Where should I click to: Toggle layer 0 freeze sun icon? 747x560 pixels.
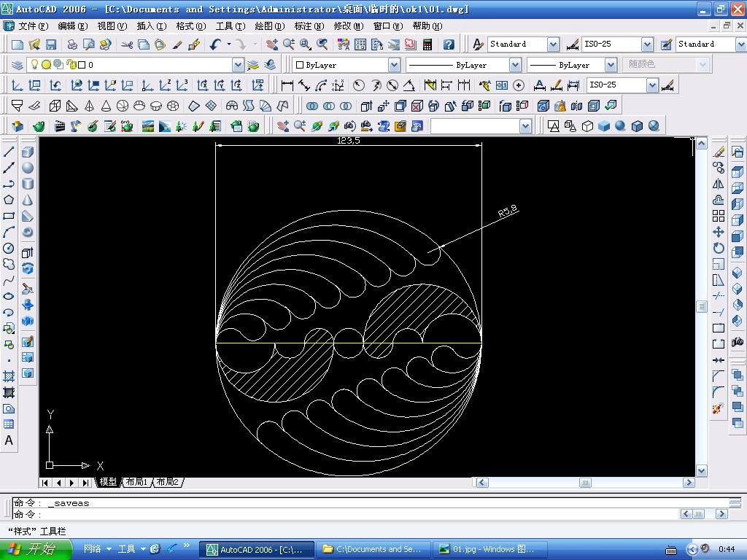point(46,64)
